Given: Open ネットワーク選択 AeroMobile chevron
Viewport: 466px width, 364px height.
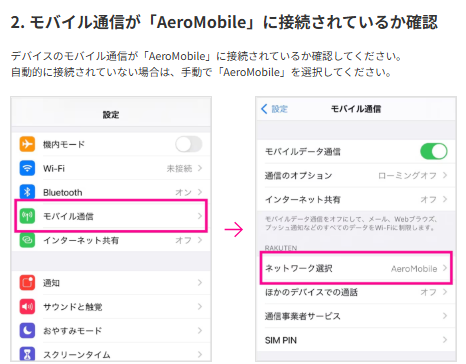Looking at the screenshot, I should coord(445,268).
